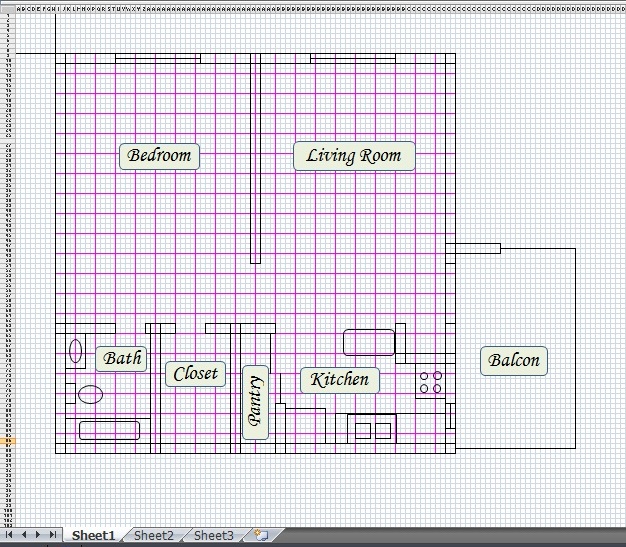Select the rounded kitchen table shape
This screenshot has width=626, height=547.
[x=369, y=342]
